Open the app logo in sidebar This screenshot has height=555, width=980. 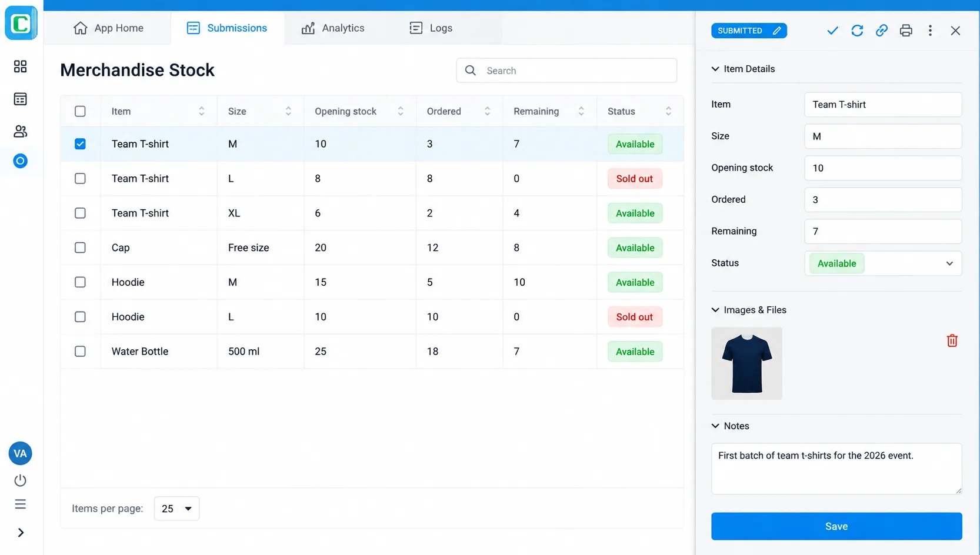(x=21, y=24)
